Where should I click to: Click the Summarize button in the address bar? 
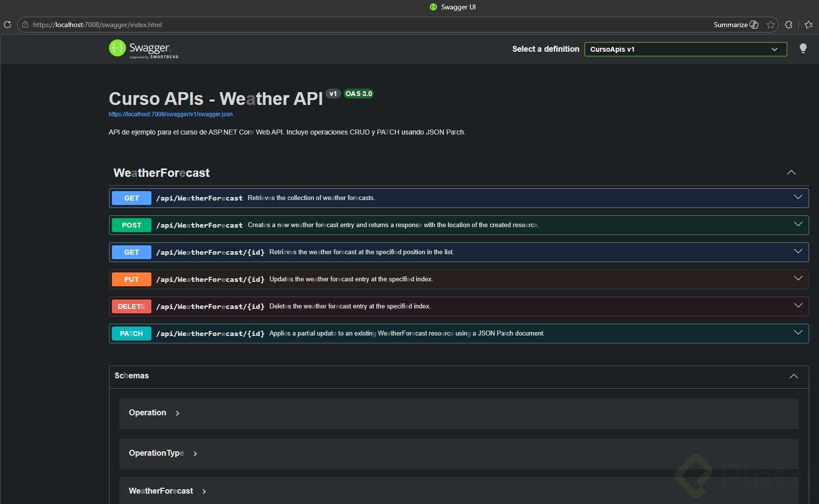point(736,25)
